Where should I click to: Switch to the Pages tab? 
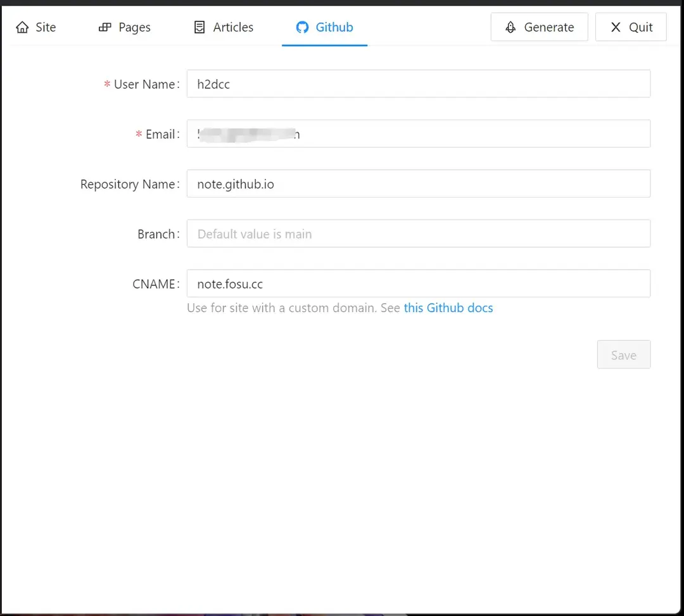[x=124, y=27]
